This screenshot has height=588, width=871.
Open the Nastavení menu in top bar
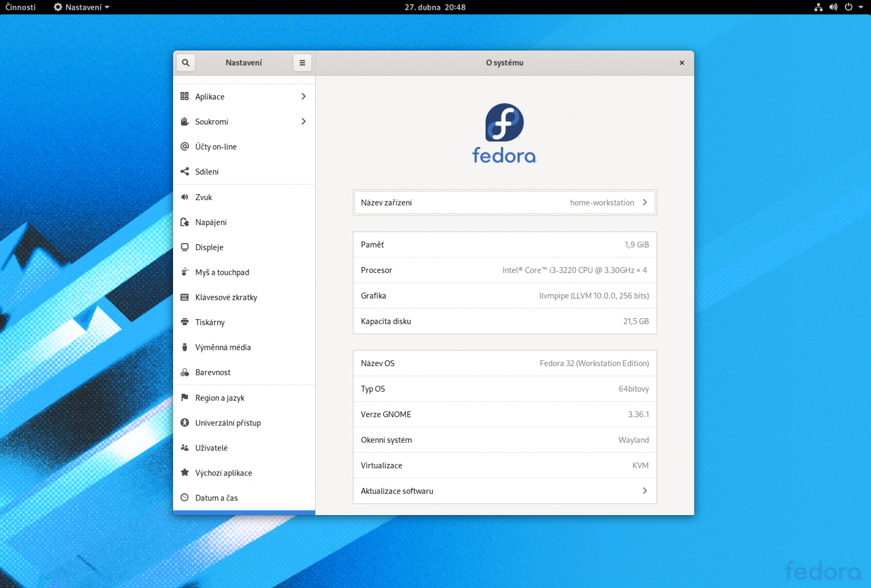pyautogui.click(x=81, y=7)
